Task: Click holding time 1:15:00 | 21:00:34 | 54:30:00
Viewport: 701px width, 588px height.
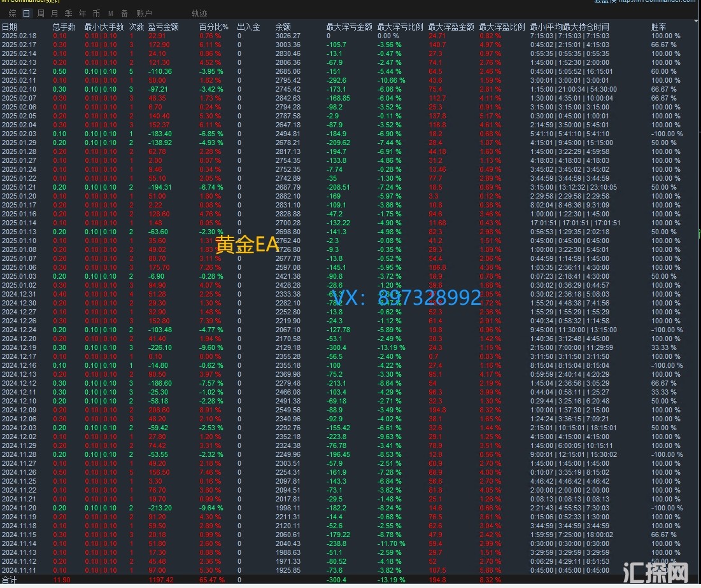Action: (574, 89)
